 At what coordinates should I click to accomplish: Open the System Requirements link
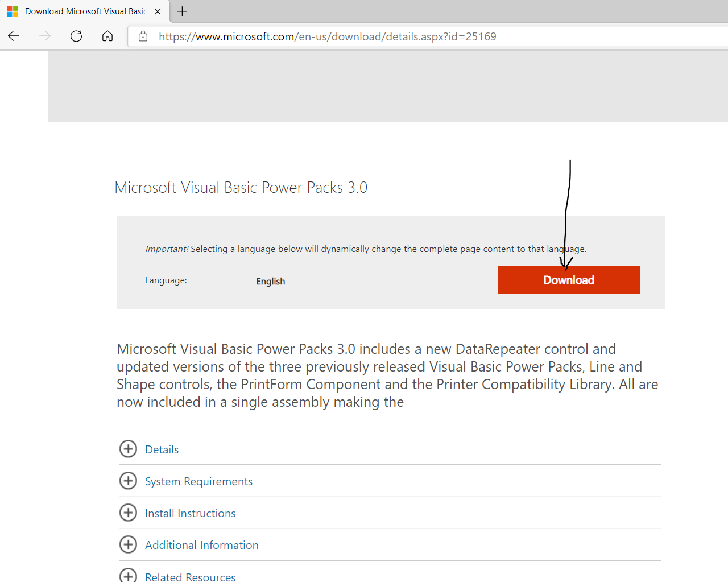coord(198,481)
